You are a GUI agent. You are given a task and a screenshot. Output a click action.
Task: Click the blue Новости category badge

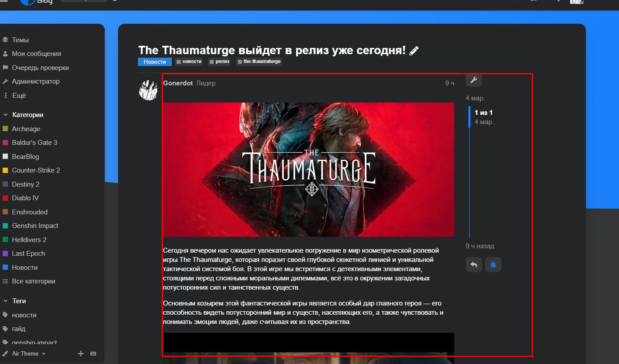(155, 62)
